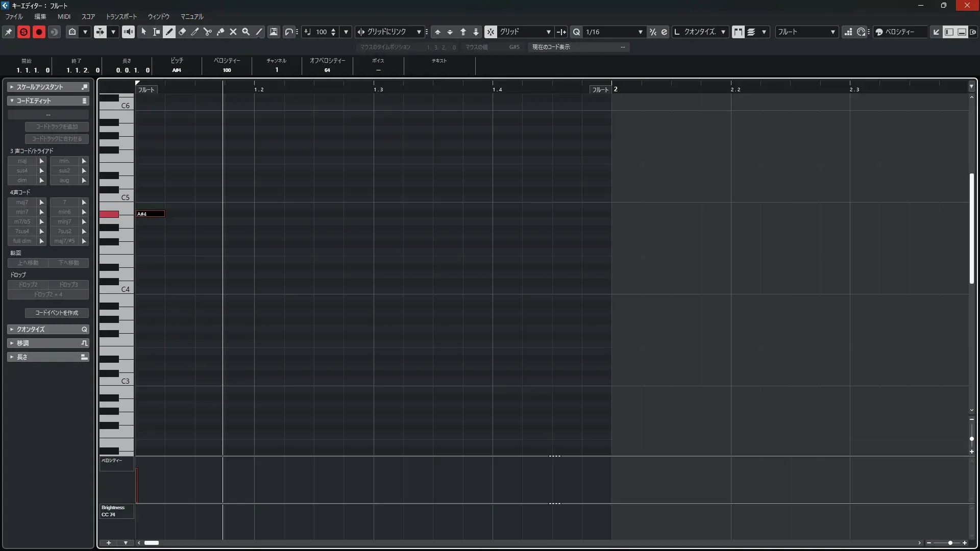This screenshot has width=980, height=551.
Task: Click the maj7 chord button
Action: point(22,202)
